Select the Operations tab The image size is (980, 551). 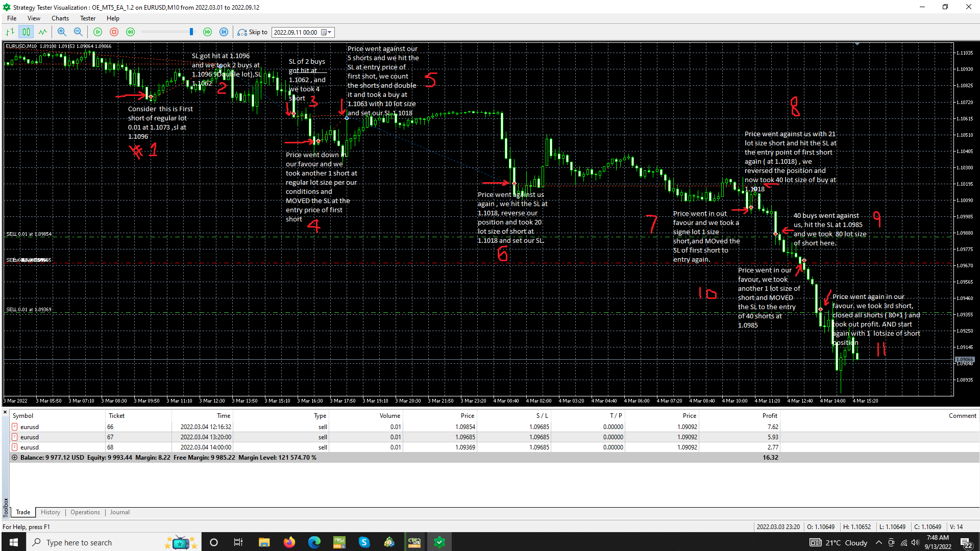[x=85, y=512]
